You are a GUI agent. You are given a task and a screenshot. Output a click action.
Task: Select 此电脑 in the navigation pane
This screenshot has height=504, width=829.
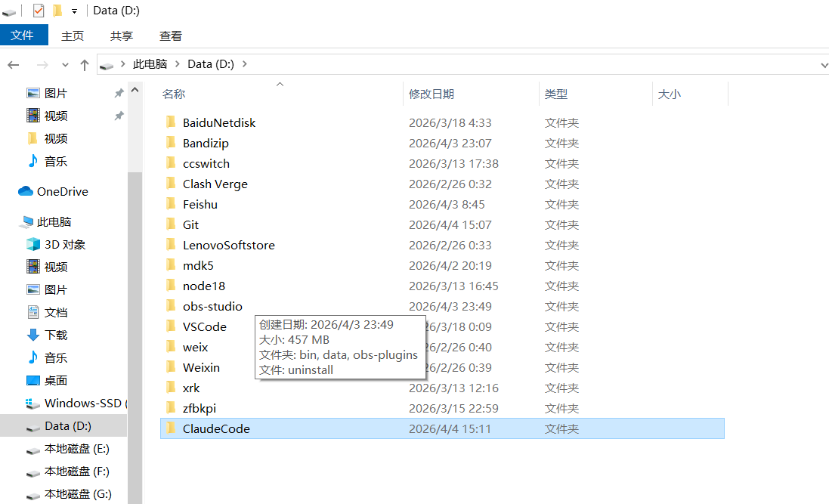pos(54,221)
